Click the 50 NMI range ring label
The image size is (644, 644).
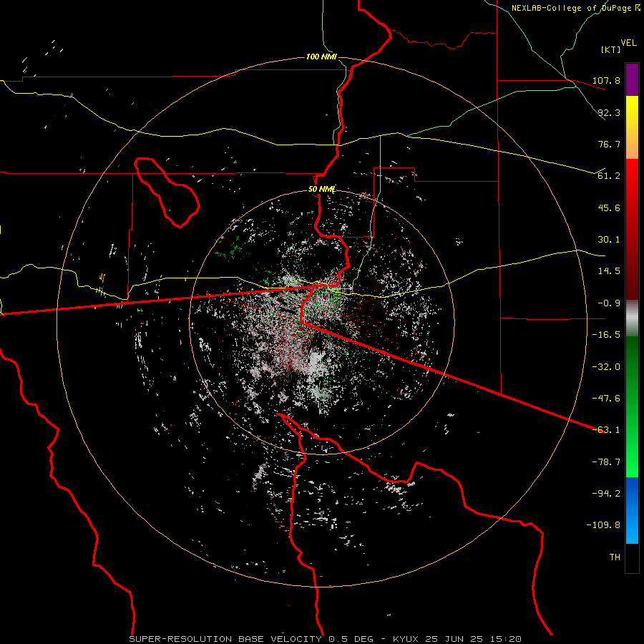coord(321,190)
